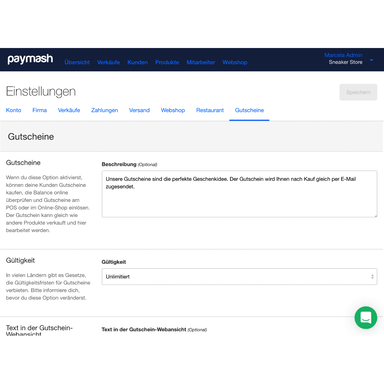The width and height of the screenshot is (384, 384).
Task: Open the Gültigkeit Unlimitiert dropdown
Action: [239, 277]
